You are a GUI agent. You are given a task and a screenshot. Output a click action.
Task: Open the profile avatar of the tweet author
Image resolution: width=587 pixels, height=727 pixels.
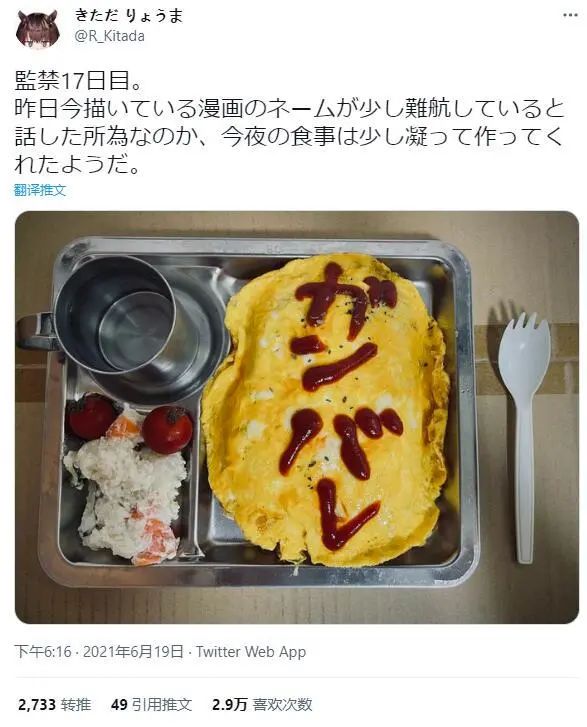coord(37,28)
